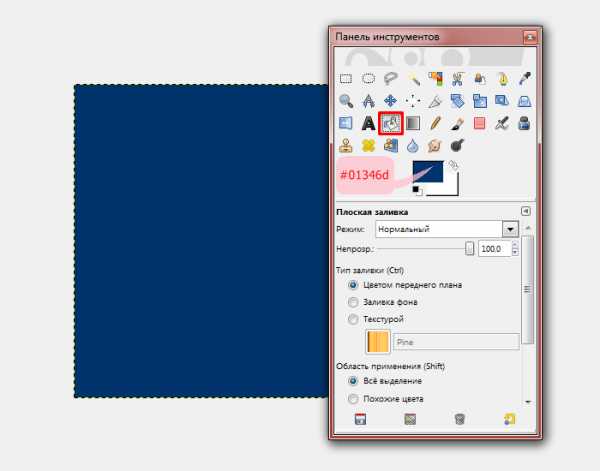
Task: Save tool options preset icon
Action: click(360, 419)
